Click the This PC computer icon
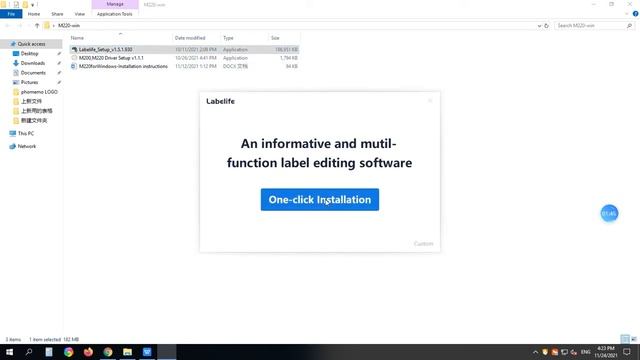Image resolution: width=640 pixels, height=360 pixels. 13,133
